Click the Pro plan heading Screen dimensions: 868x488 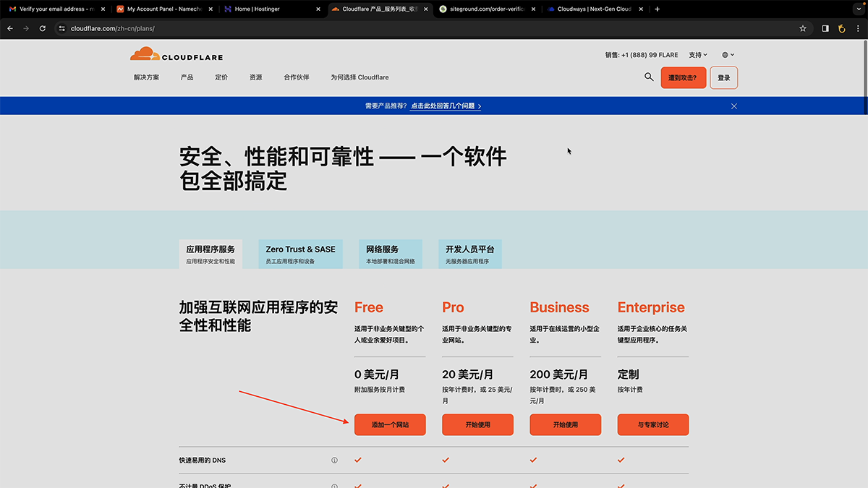pos(453,307)
